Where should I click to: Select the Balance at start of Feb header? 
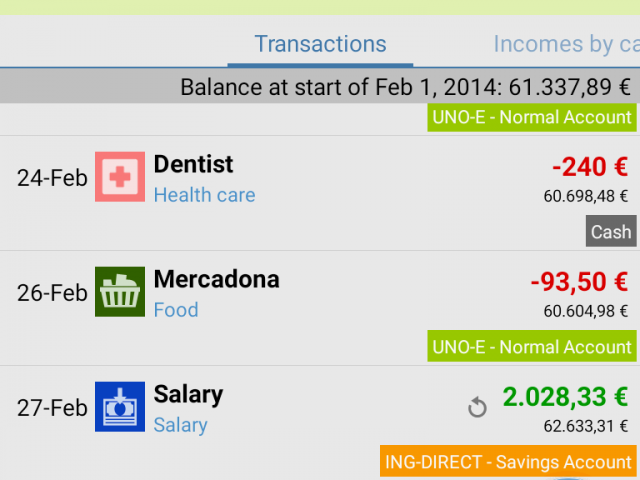[x=320, y=86]
